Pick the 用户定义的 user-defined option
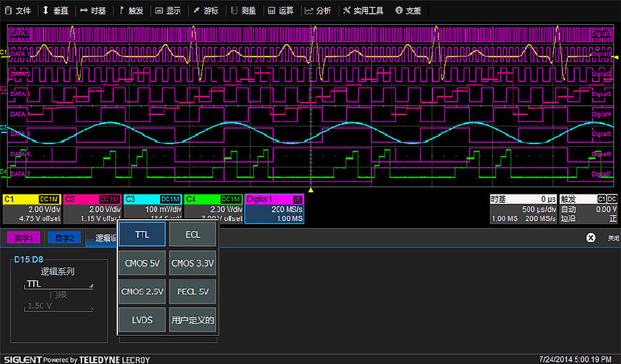The image size is (621, 364). coord(193,320)
